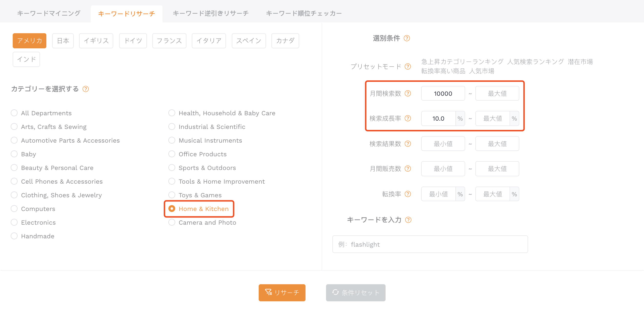Open キーワード順位チェッカー tab
This screenshot has height=315, width=644.
(304, 13)
